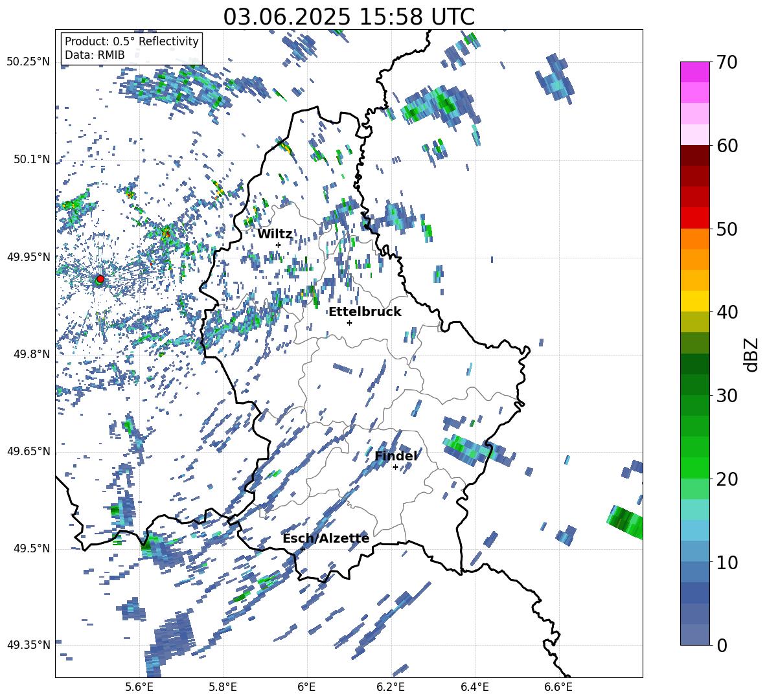Click the 6.6°E longitude label
The height and width of the screenshot is (700, 767).
(x=558, y=687)
